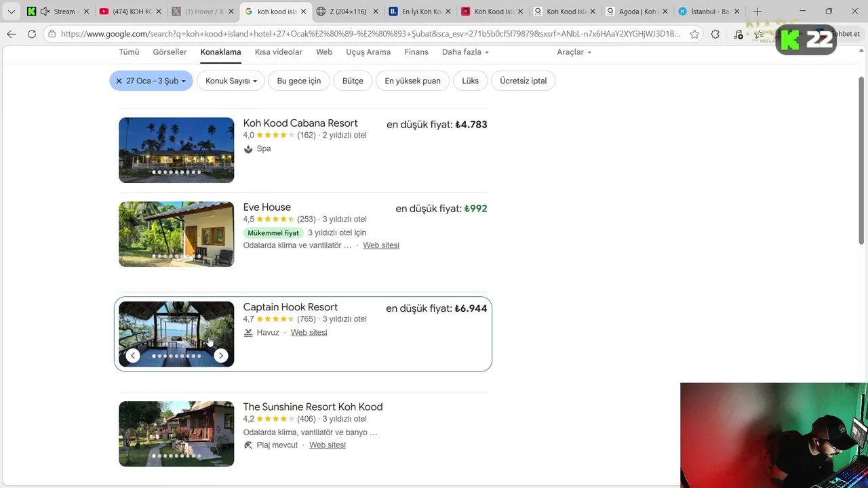Open the Kısa videolar search category
This screenshot has height=488, width=868.
(279, 52)
